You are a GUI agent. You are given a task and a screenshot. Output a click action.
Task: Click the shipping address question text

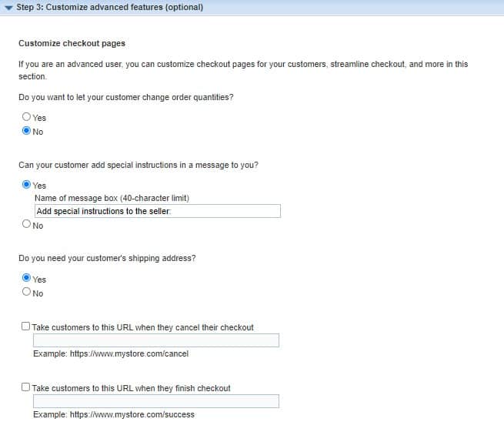[107, 258]
